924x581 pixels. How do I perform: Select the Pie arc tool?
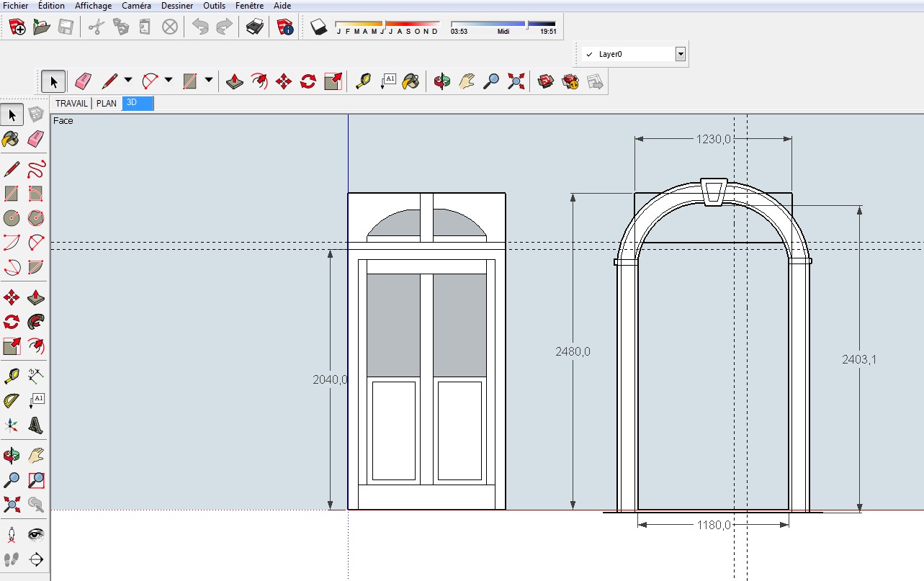[x=36, y=267]
